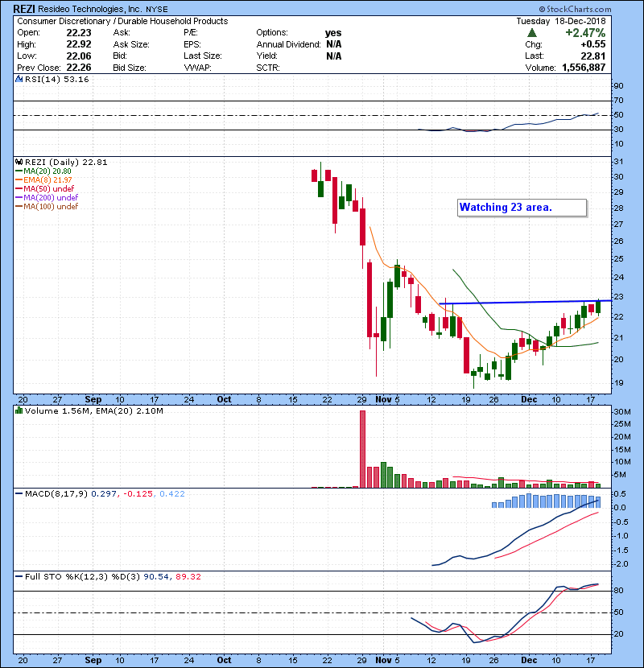Screen dimensions: 644x668
Task: Click the Volume 1.56M, EMA(20) 2.10M label
Action: point(93,410)
